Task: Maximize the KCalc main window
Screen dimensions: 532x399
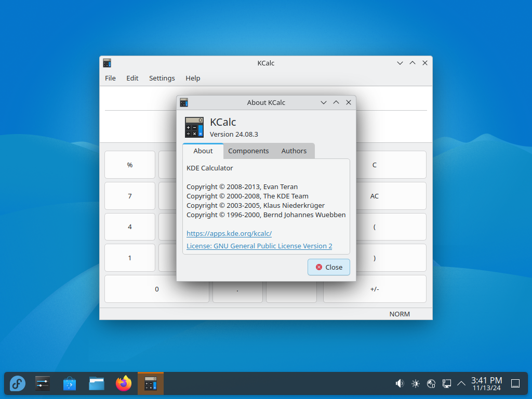Action: (x=413, y=63)
